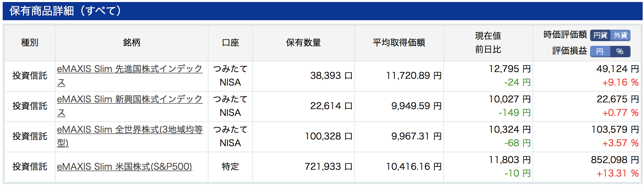Open eMAXIS Slim 全世界株式(3地域均等型) link
This screenshot has width=644, height=186.
(130, 136)
